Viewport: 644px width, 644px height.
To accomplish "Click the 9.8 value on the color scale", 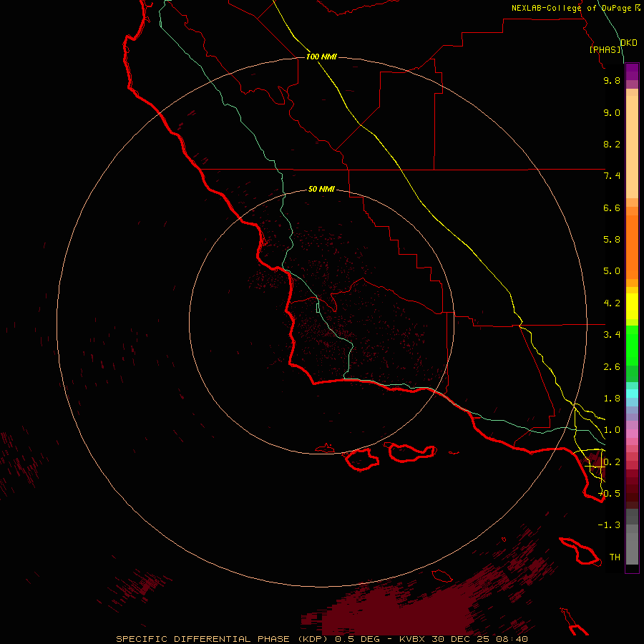I will (x=612, y=80).
